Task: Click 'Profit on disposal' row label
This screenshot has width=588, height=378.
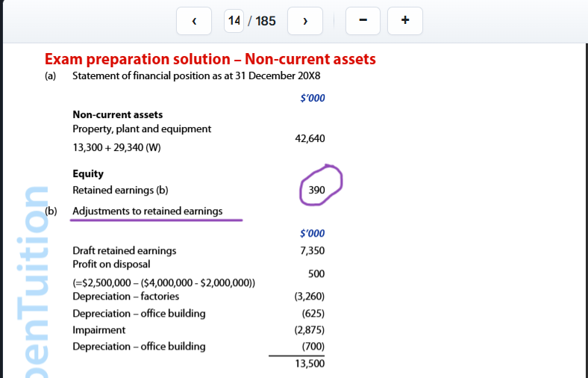Action: click(x=111, y=264)
